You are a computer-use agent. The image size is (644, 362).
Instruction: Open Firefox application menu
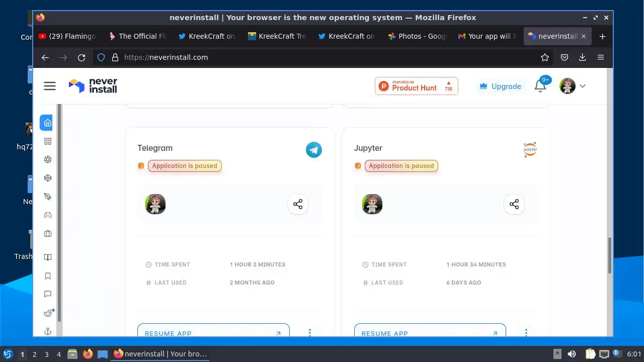601,57
